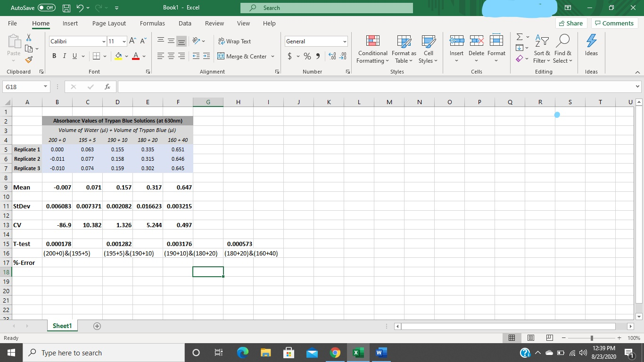Viewport: 644px width, 362px height.
Task: Click Decrease Font Size icon
Action: (143, 41)
